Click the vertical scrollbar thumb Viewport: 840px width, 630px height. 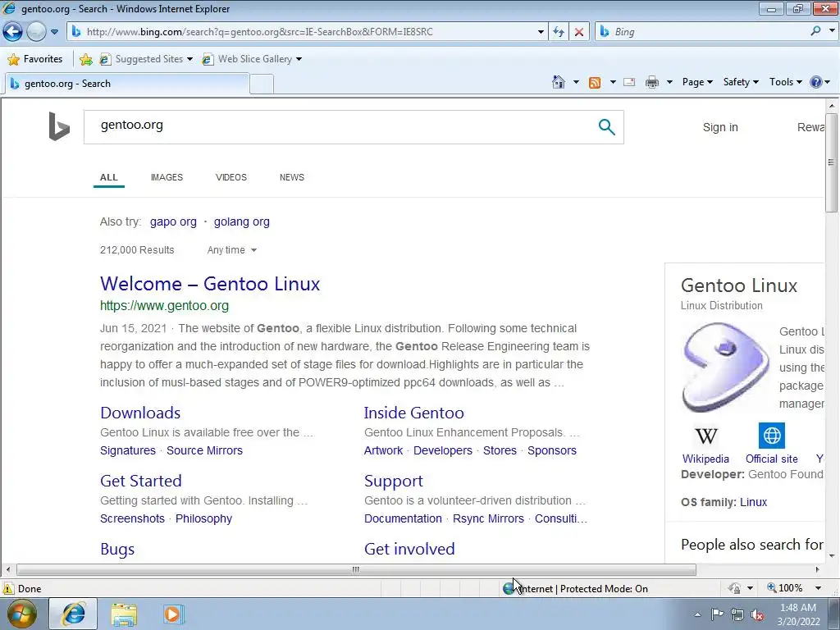click(831, 162)
